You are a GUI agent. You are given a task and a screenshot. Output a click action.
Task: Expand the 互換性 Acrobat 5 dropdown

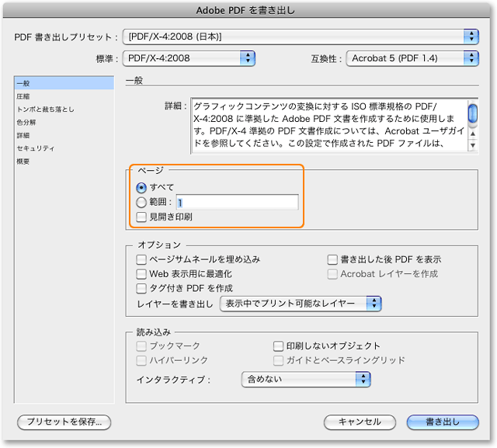pos(412,57)
